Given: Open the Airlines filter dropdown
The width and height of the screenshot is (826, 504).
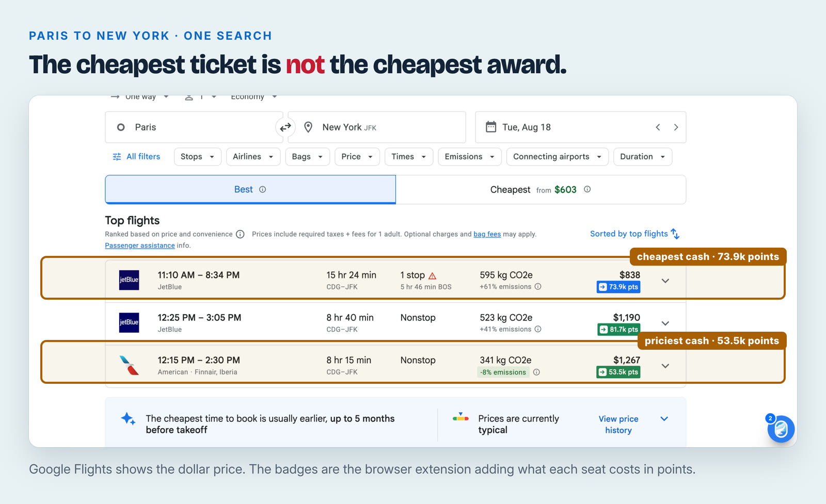Looking at the screenshot, I should coord(253,157).
